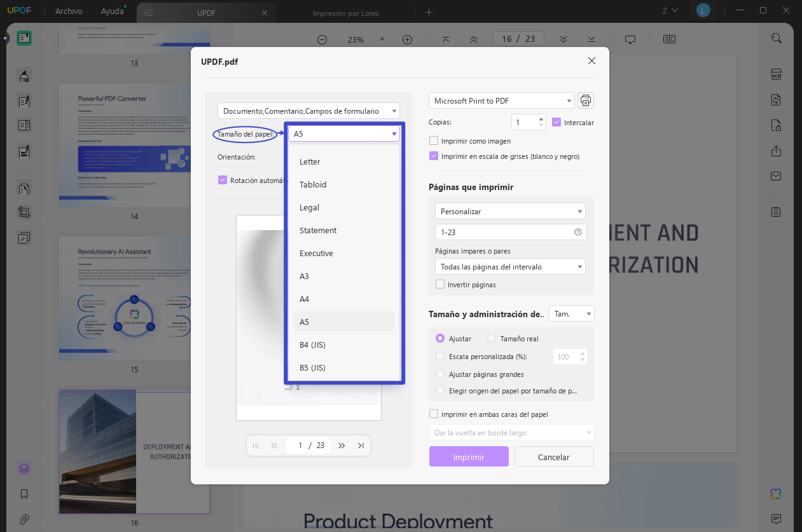
Task: Open the OCR tool in the right sidebar
Action: coord(776,74)
